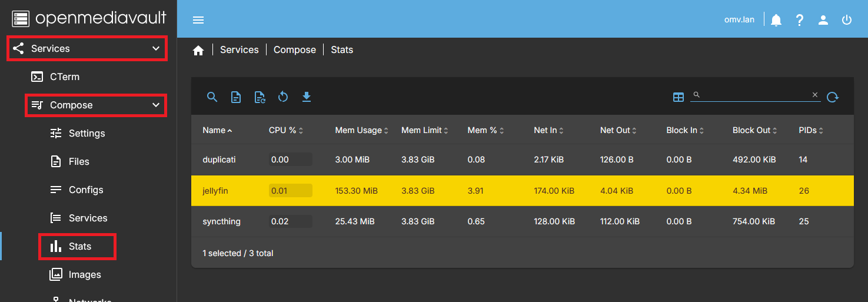The image size is (868, 302).
Task: Click the document logs icon in toolbar
Action: (236, 97)
